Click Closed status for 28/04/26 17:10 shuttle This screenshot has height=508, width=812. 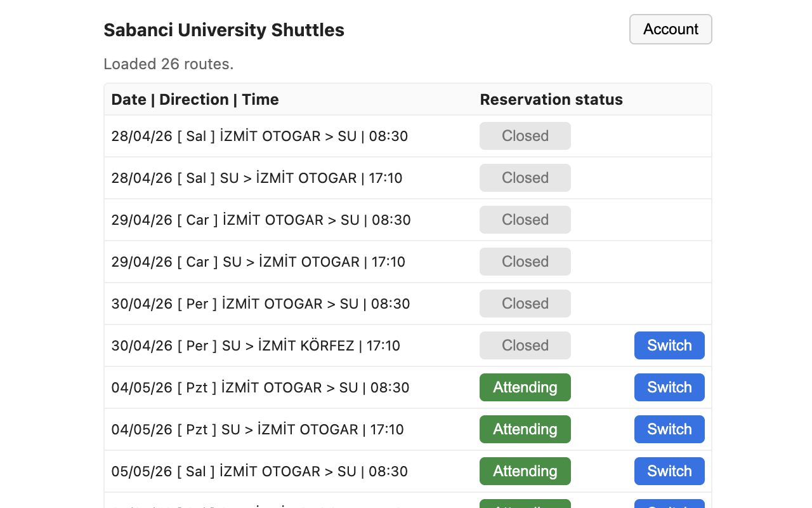[x=525, y=178]
